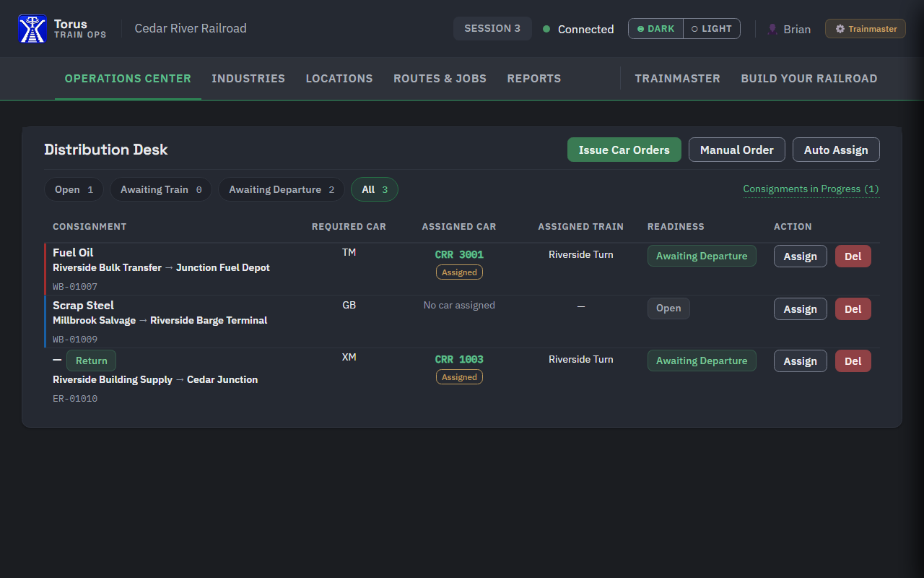The height and width of the screenshot is (578, 924).
Task: Click the SESSION 3 badge
Action: [x=492, y=28]
